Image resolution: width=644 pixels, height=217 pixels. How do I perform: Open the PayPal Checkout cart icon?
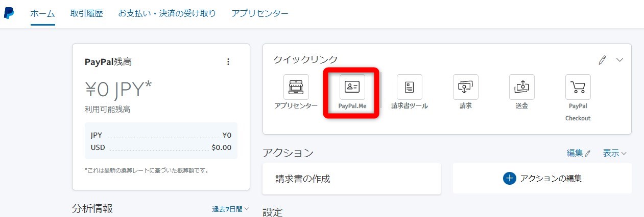point(578,87)
